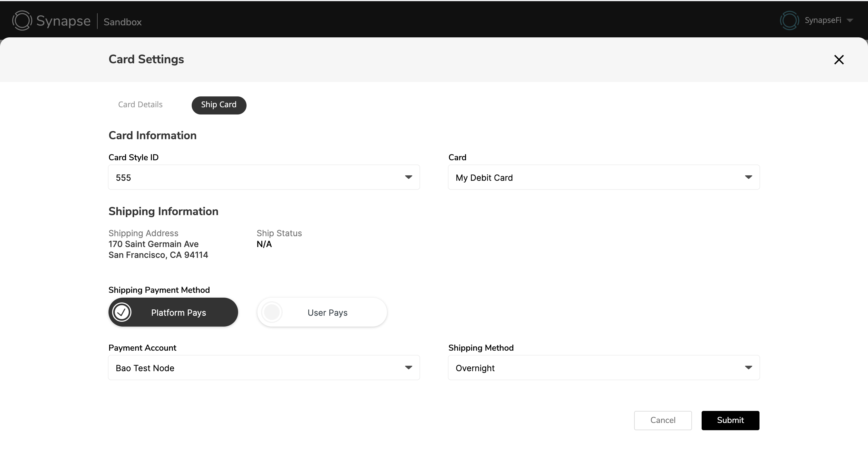This screenshot has width=868, height=476.
Task: Click the Synapse logo icon
Action: coord(22,20)
